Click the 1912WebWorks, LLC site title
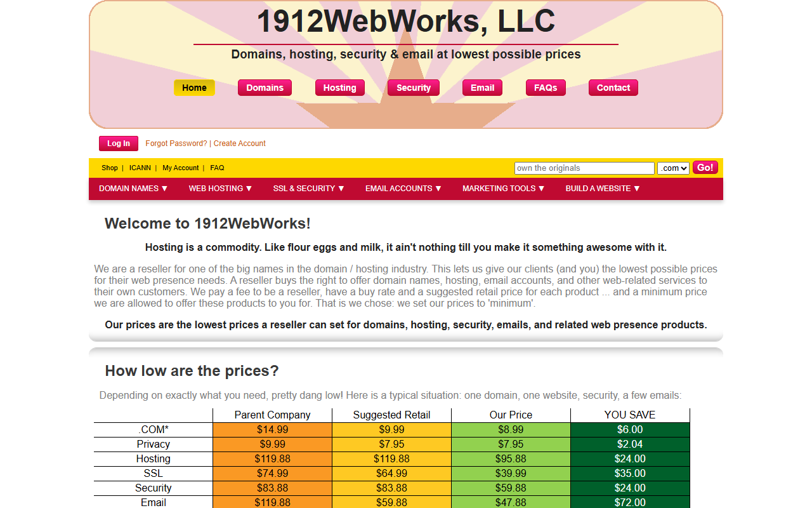This screenshot has width=812, height=508. point(406,21)
